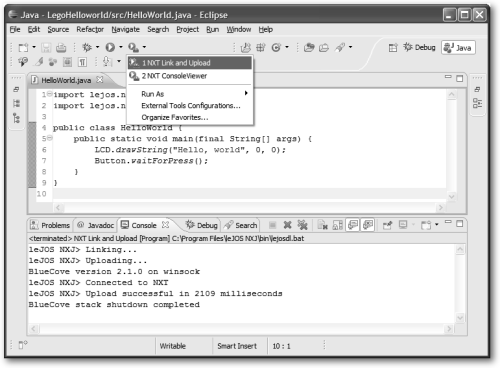Click the green Run toolbar icon

(x=110, y=47)
